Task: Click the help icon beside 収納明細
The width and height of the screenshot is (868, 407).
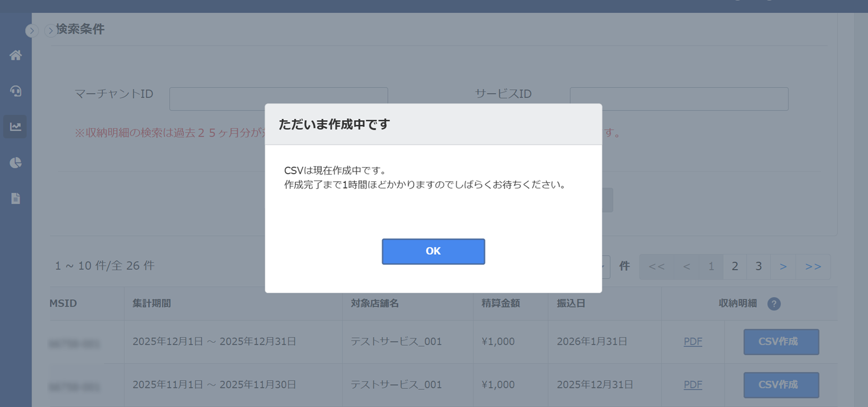Action: (774, 304)
